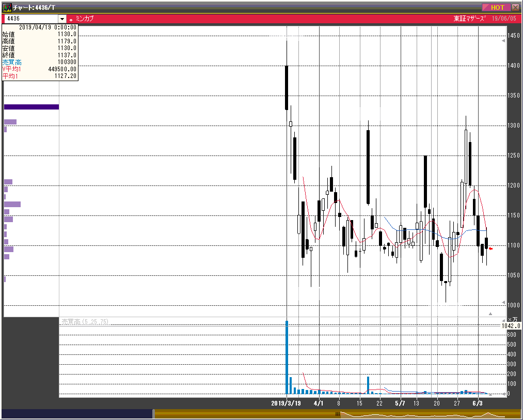This screenshot has height=420, width=523.
Task: Click the 高値 value 1179.0
Action: pyautogui.click(x=67, y=41)
